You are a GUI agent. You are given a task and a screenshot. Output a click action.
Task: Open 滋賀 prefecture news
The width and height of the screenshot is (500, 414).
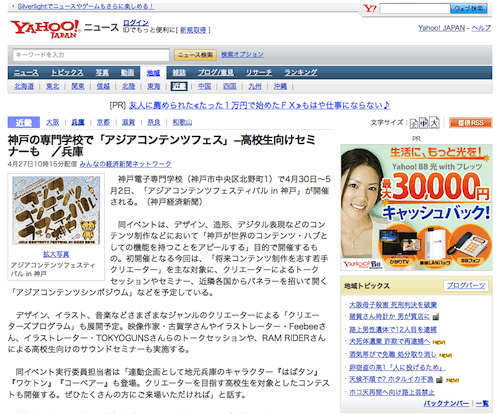pyautogui.click(x=128, y=122)
